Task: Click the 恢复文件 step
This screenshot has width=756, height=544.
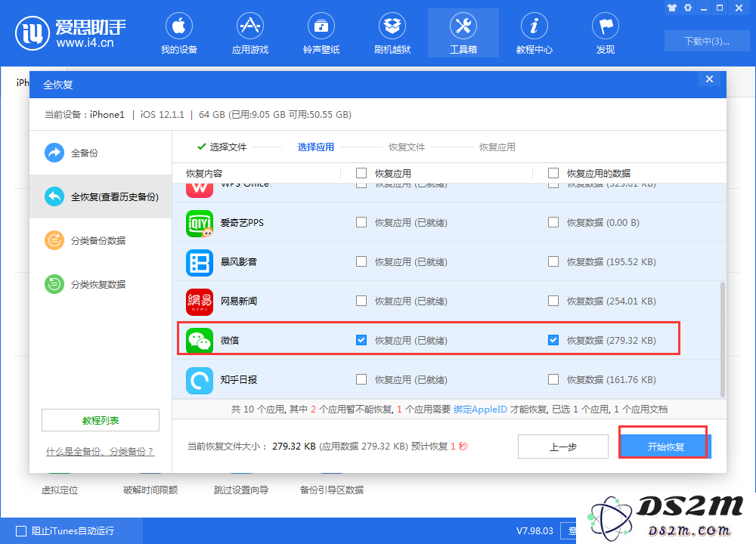Action: [407, 147]
